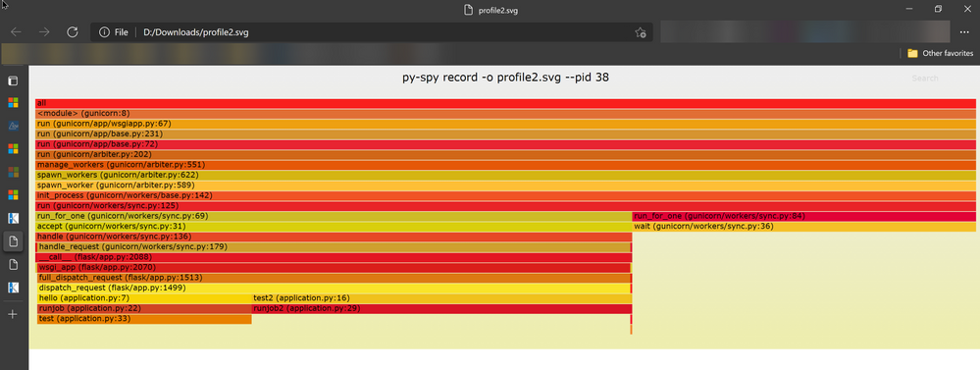Select dispatch_request (flask/app.py:1499) frame
Viewport: 980px width, 370px height.
(335, 289)
